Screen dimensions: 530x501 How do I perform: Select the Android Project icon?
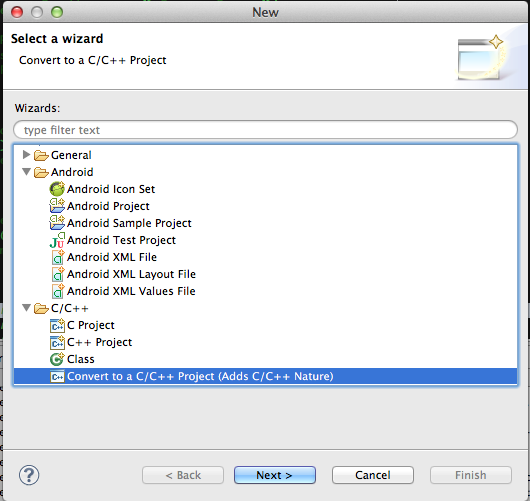pos(57,206)
